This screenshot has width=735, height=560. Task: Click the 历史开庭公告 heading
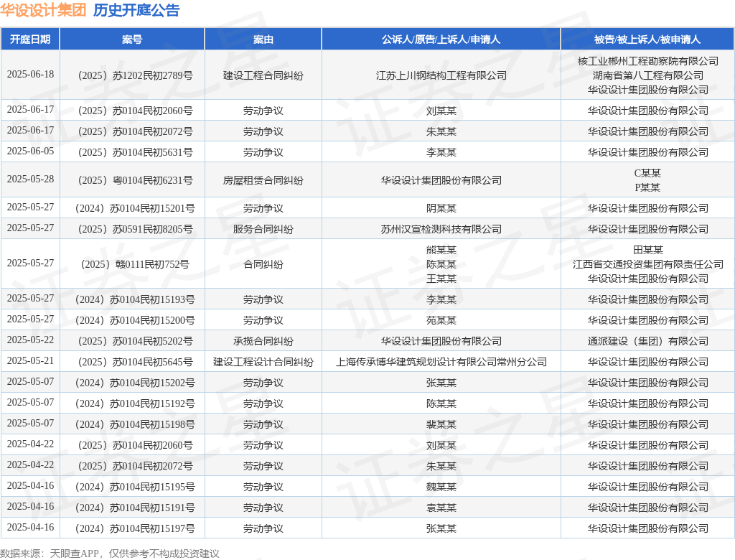click(136, 10)
